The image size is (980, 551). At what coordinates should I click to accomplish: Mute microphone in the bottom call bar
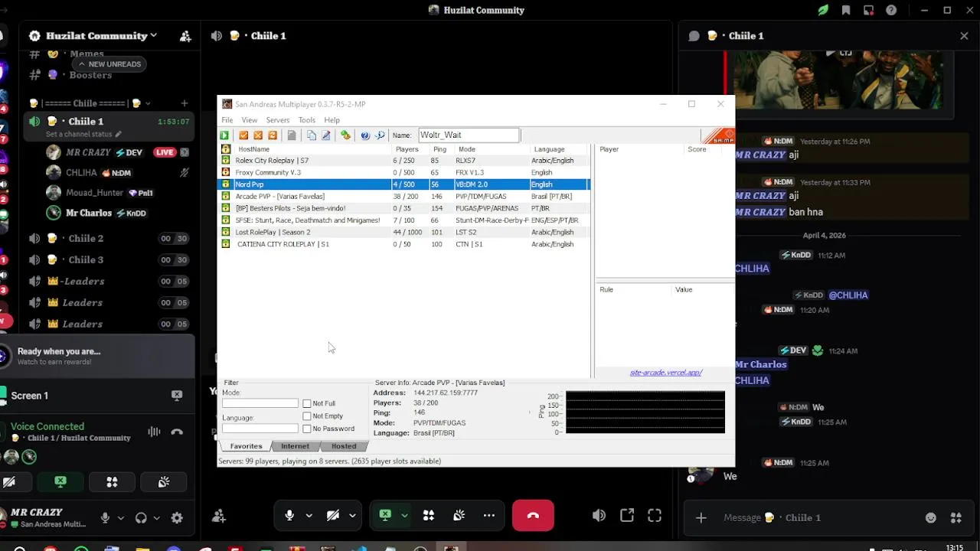tap(289, 516)
